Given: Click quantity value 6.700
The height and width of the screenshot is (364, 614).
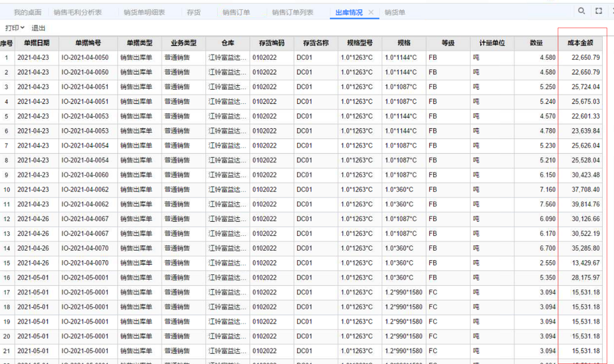Looking at the screenshot, I should [548, 248].
